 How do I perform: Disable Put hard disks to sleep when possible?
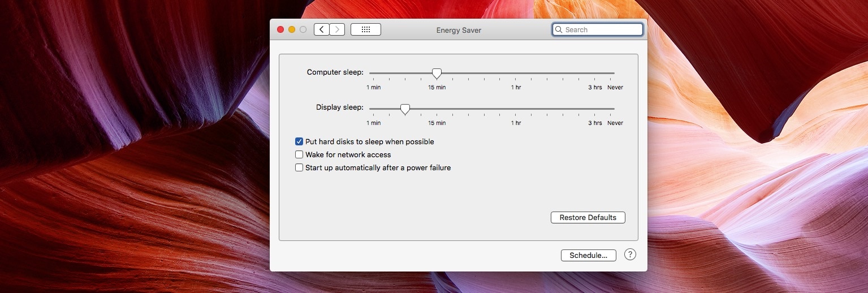click(299, 142)
